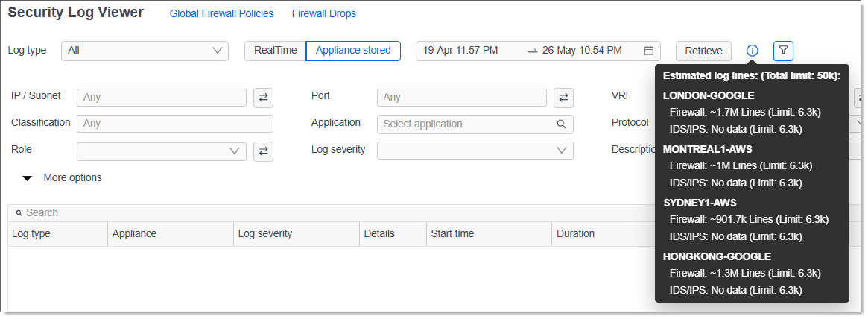Click 'Firewall: ~1.7M Lines' text
868x319 pixels.
pyautogui.click(x=718, y=112)
